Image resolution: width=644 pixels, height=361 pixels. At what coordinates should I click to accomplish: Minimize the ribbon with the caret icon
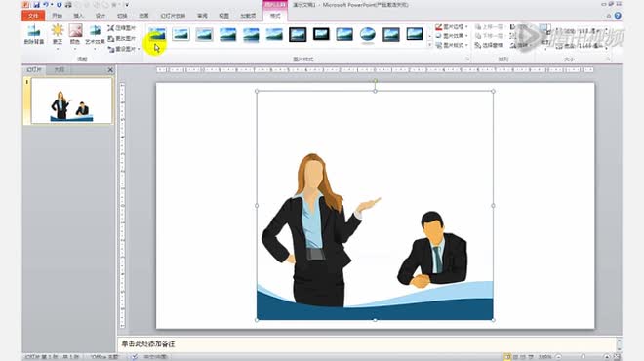coord(609,16)
